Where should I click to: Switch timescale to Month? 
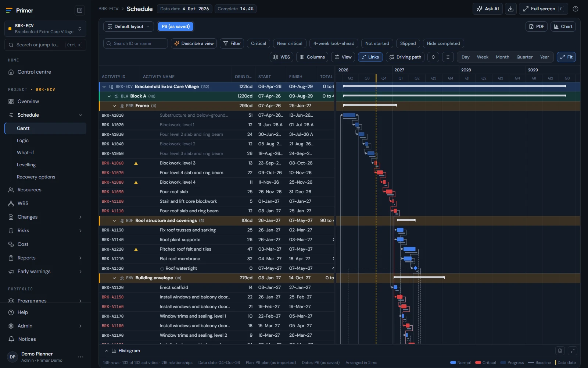click(502, 57)
